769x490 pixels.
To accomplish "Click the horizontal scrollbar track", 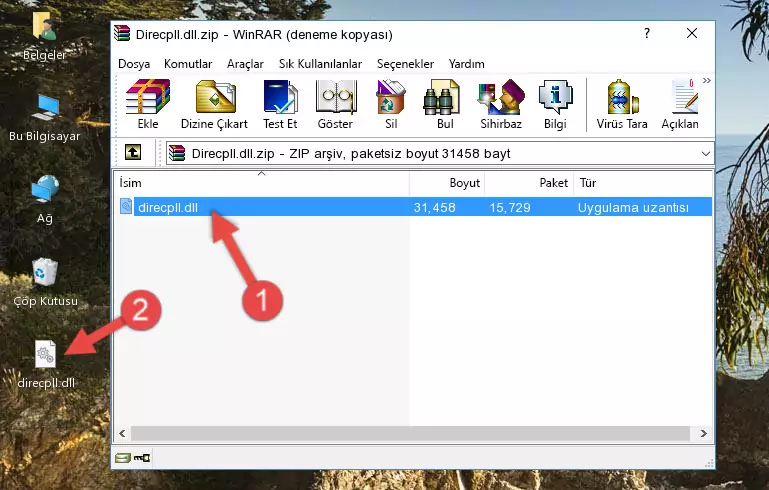I will click(410, 434).
